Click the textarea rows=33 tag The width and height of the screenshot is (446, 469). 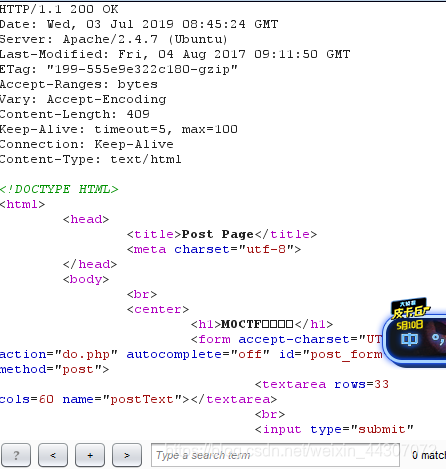pyautogui.click(x=322, y=384)
